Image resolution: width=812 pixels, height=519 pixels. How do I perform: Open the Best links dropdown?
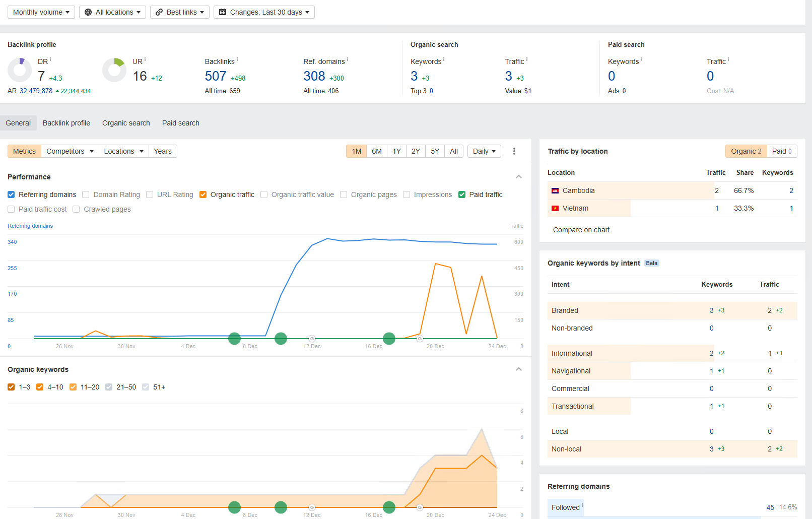pyautogui.click(x=180, y=12)
